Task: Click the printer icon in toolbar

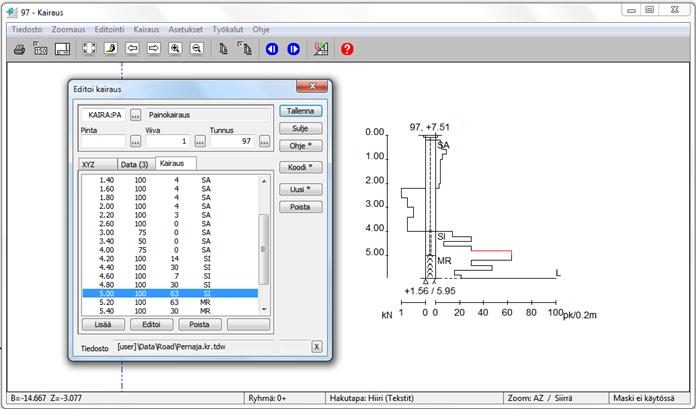Action: click(19, 49)
